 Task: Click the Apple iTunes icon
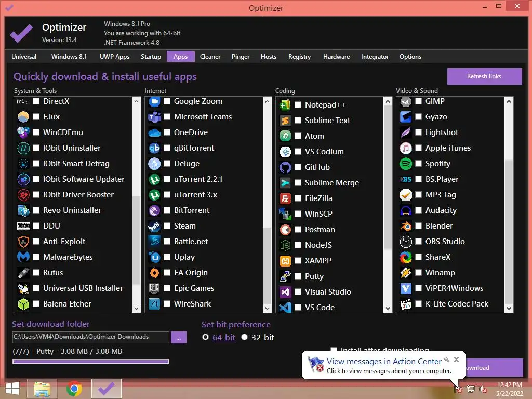(406, 148)
